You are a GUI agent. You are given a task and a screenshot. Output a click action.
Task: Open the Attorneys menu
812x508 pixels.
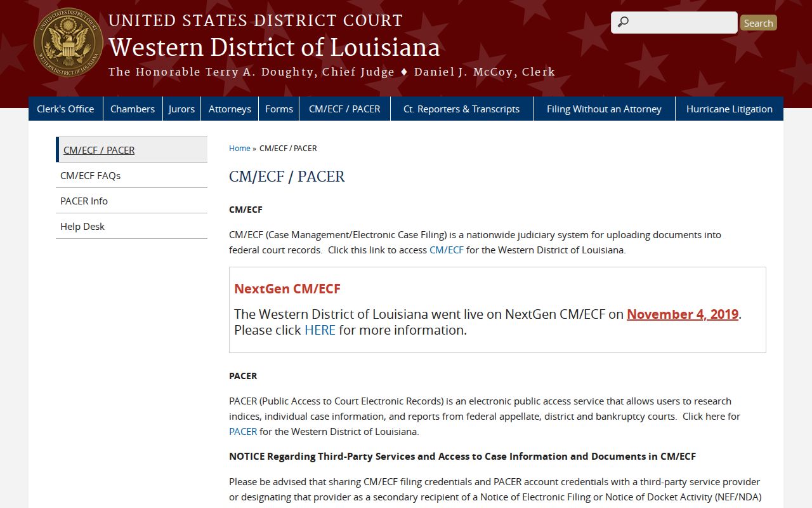(230, 109)
